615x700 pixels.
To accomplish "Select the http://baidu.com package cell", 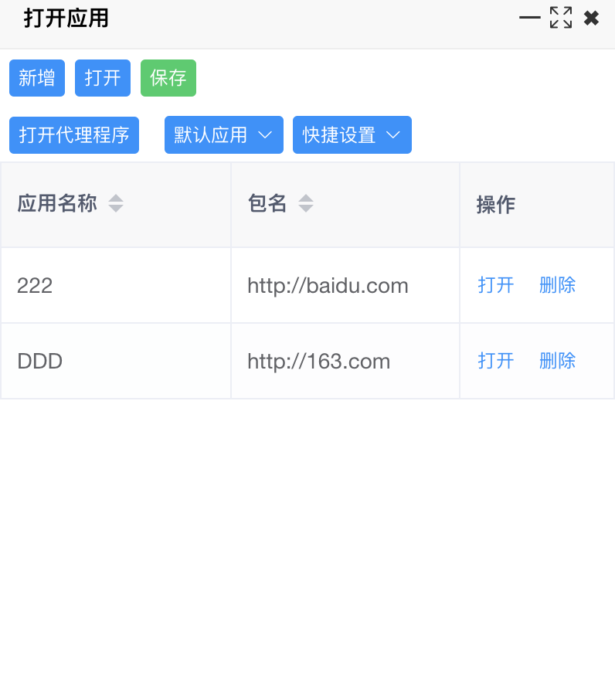I will [328, 286].
